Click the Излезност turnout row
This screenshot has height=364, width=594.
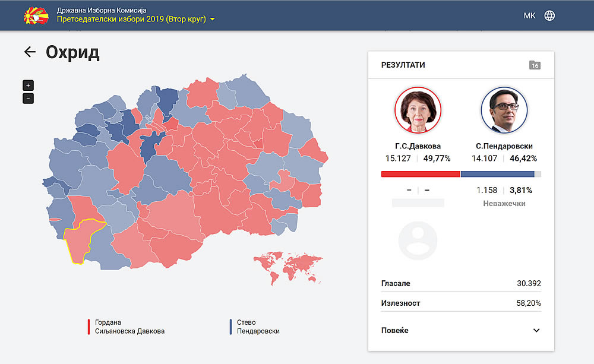click(461, 303)
